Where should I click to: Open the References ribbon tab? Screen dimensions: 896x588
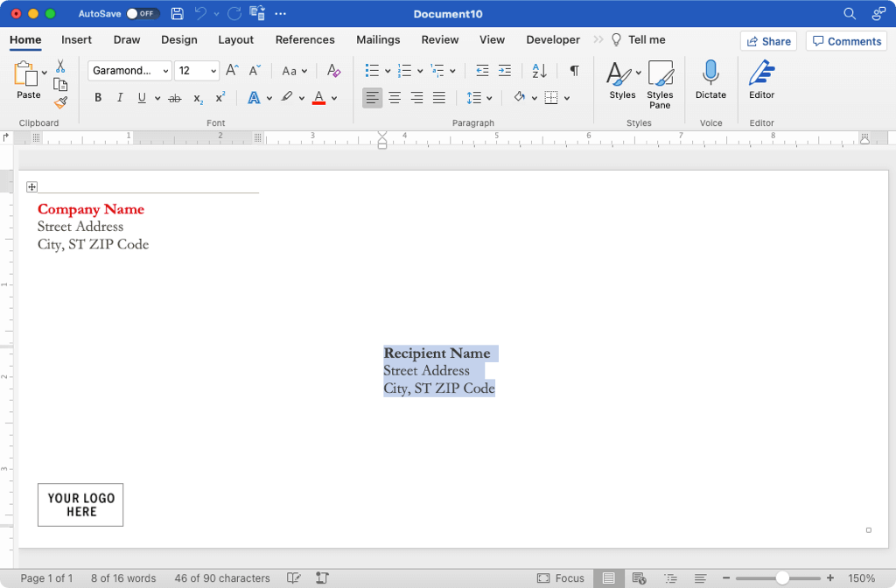pos(304,39)
